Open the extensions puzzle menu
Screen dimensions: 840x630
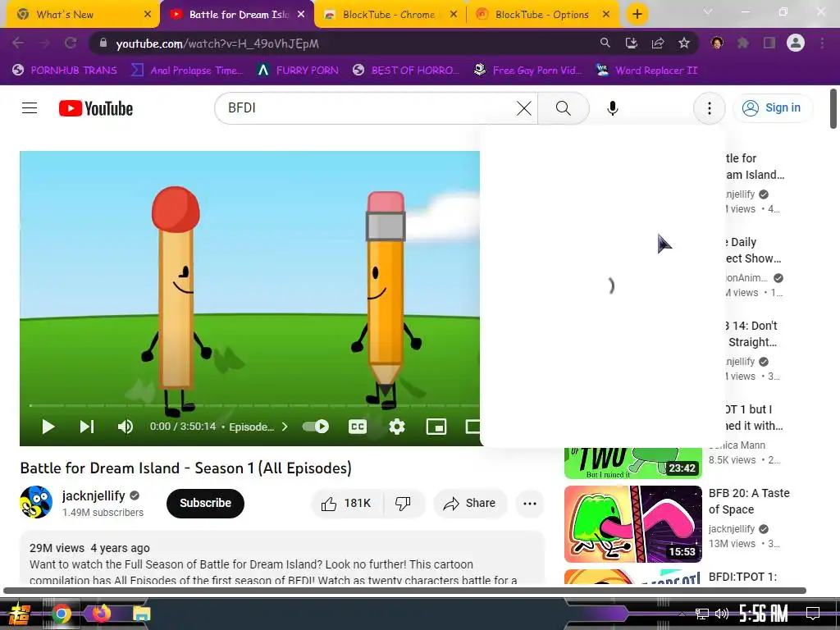(743, 43)
